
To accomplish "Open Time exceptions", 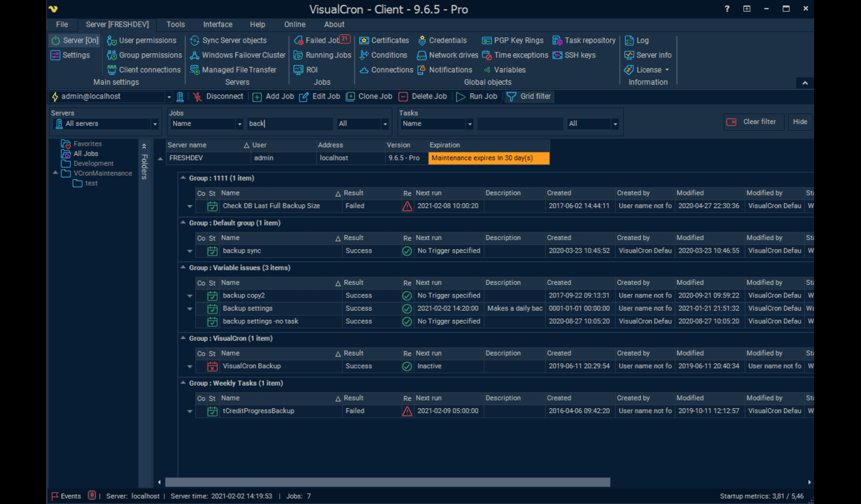I will point(515,55).
